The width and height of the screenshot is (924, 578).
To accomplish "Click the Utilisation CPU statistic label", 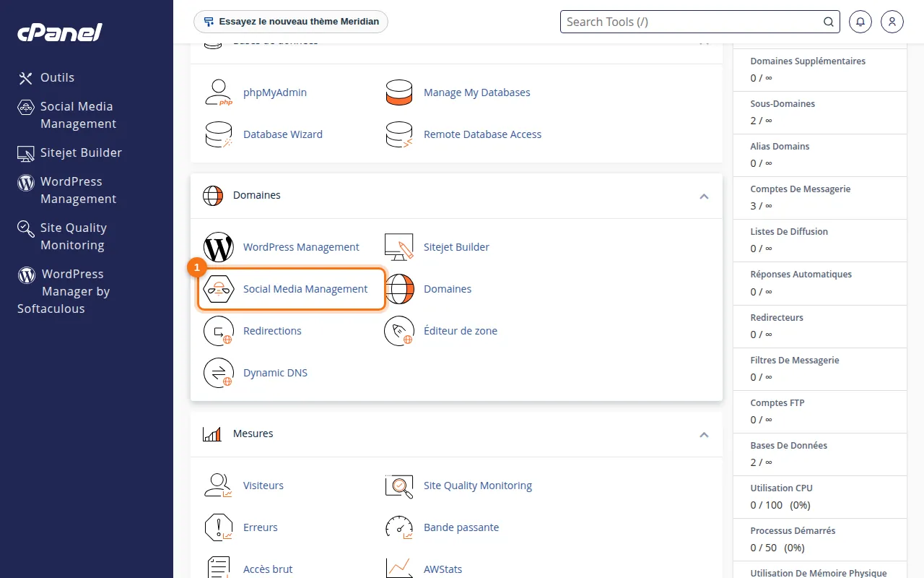I will (782, 488).
